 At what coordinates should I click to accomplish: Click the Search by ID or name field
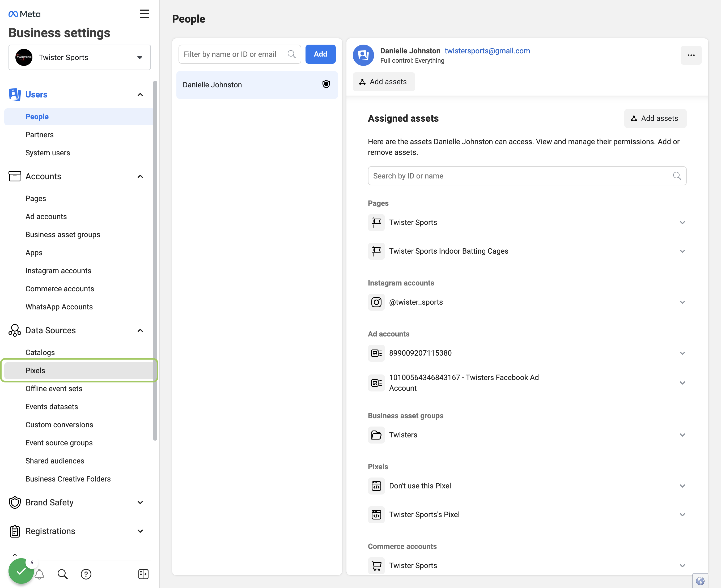527,176
